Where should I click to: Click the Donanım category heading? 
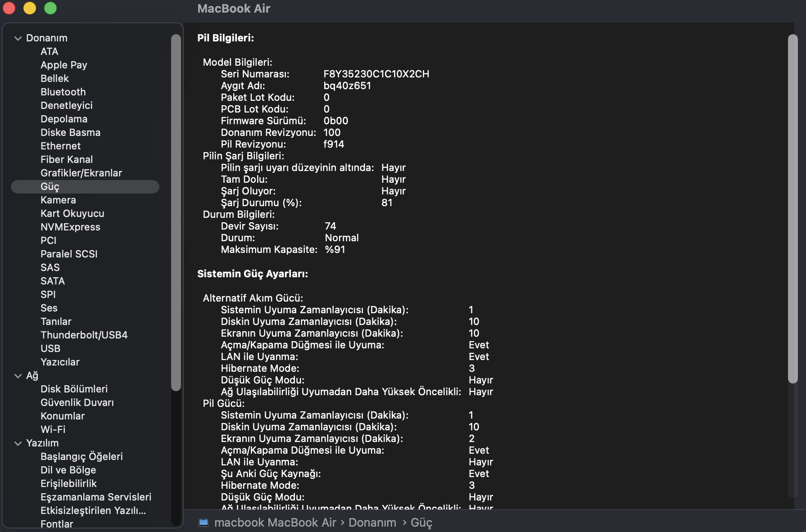(x=47, y=38)
